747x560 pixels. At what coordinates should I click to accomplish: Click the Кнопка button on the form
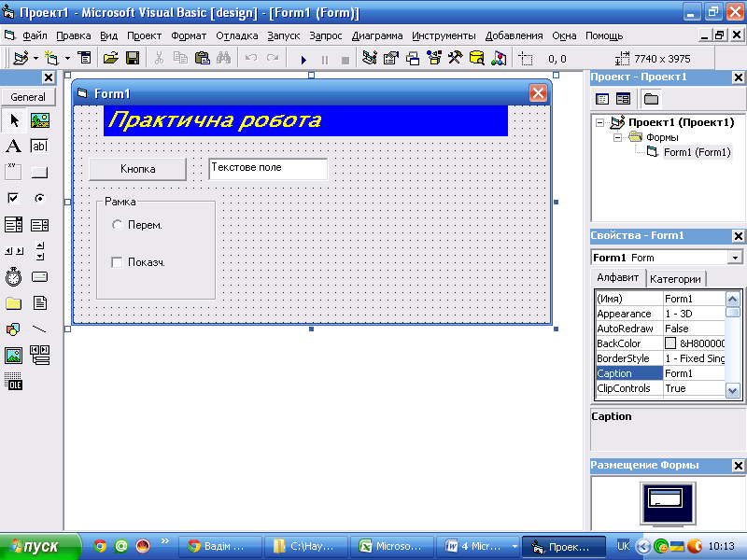pyautogui.click(x=137, y=169)
